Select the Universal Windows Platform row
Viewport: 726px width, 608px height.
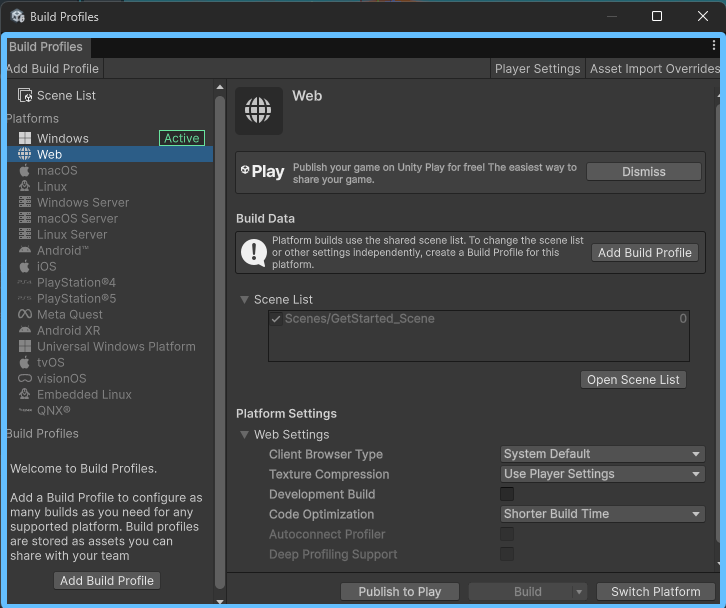[x=110, y=346]
